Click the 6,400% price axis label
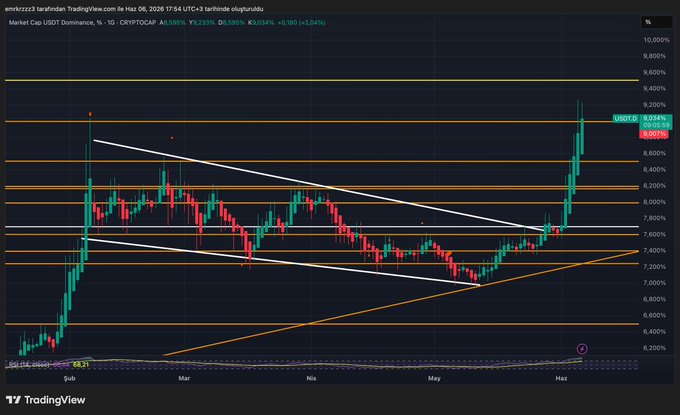Image resolution: width=680 pixels, height=415 pixels. 654,332
